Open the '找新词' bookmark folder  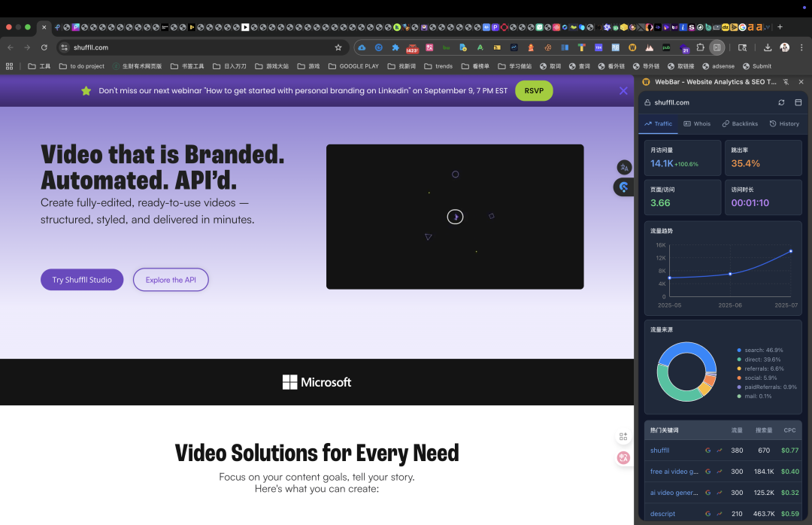pos(401,66)
